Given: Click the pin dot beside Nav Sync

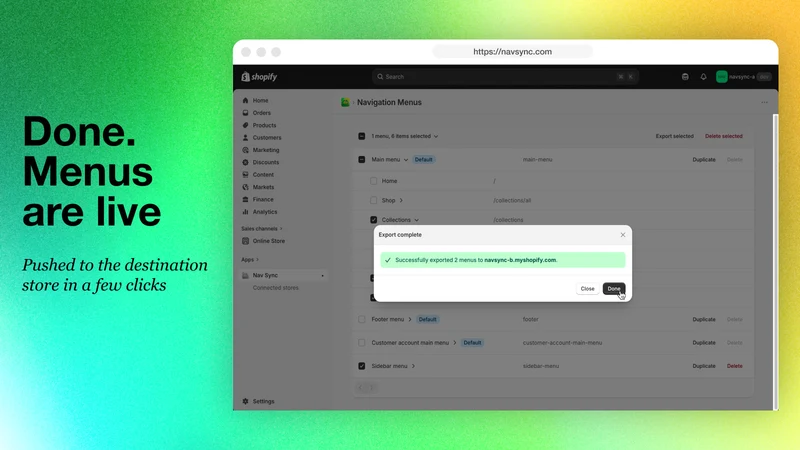Looking at the screenshot, I should pyautogui.click(x=322, y=276).
